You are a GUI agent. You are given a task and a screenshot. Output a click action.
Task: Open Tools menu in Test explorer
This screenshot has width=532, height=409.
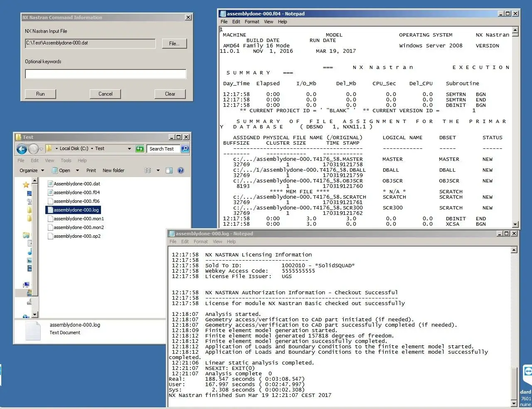[x=66, y=160]
